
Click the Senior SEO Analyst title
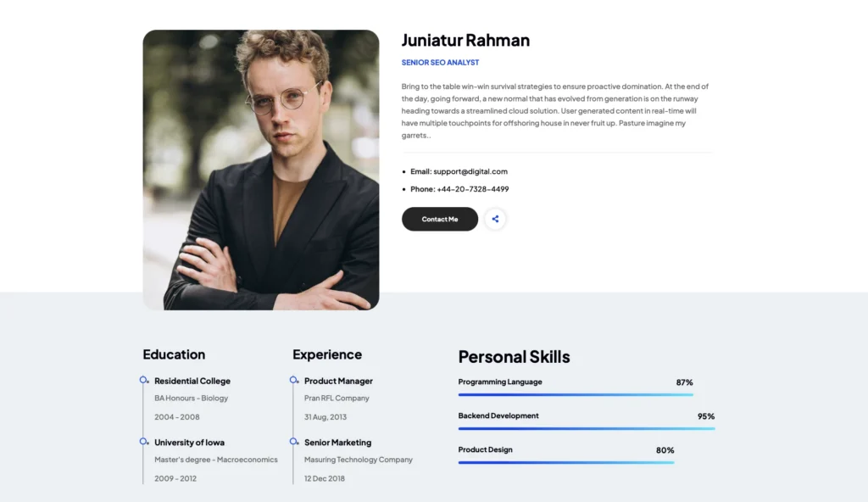pyautogui.click(x=440, y=63)
